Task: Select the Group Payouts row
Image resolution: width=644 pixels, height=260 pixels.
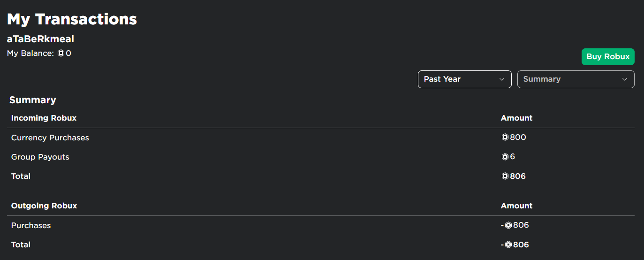Action: tap(321, 157)
